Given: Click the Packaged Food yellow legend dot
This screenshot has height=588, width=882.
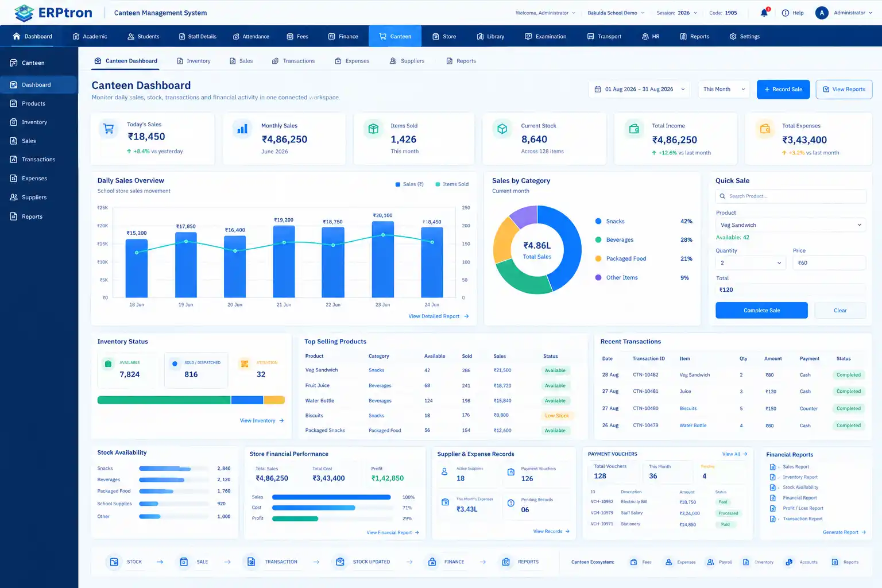Looking at the screenshot, I should (598, 258).
